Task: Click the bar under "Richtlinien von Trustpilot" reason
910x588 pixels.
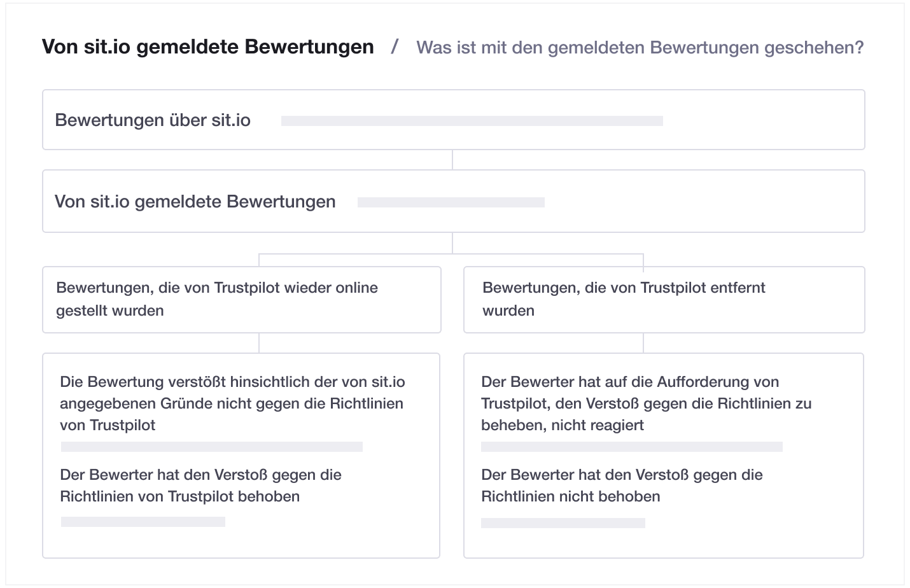Action: click(x=212, y=447)
